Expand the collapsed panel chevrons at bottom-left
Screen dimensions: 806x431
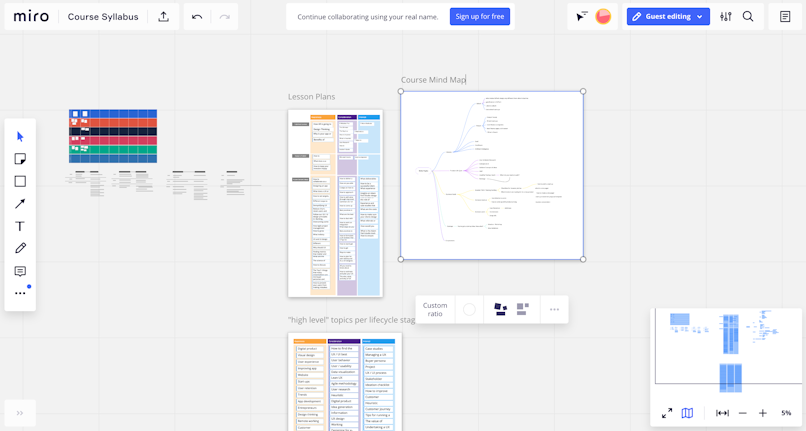(20, 413)
